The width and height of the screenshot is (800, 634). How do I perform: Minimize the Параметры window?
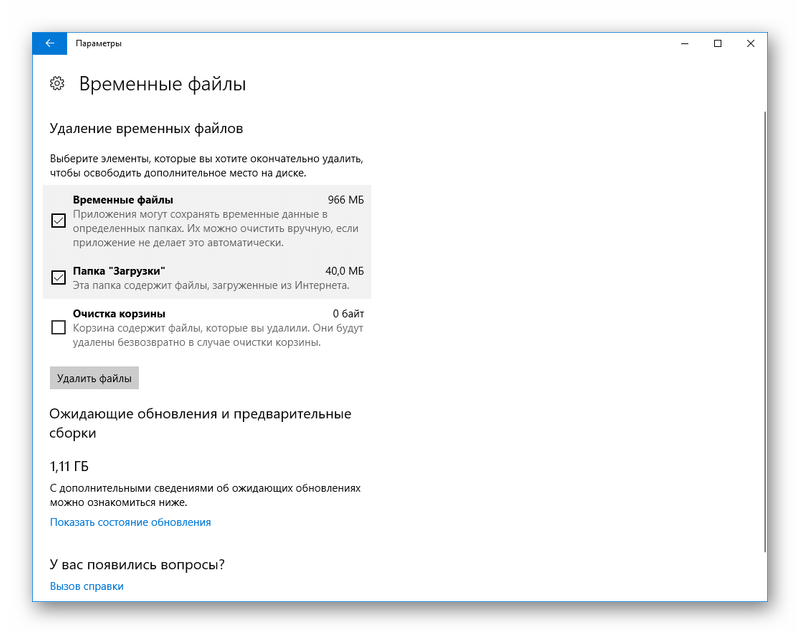[x=685, y=43]
